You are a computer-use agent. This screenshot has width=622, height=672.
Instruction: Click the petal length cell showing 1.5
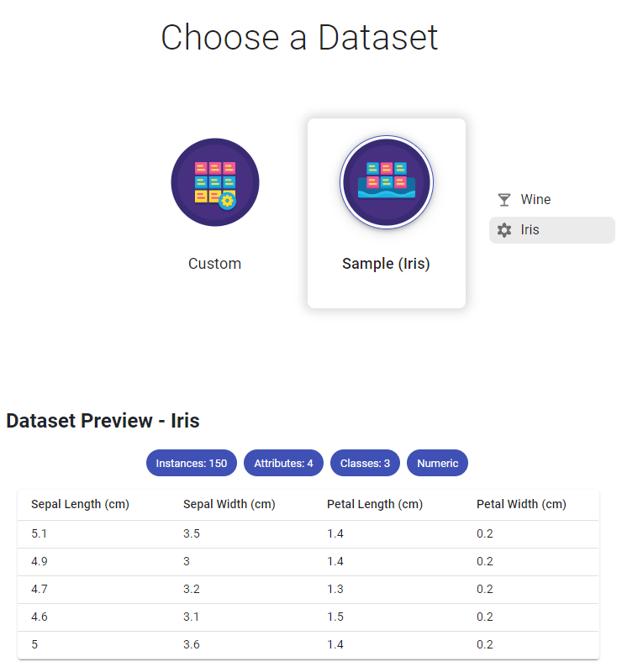335,617
